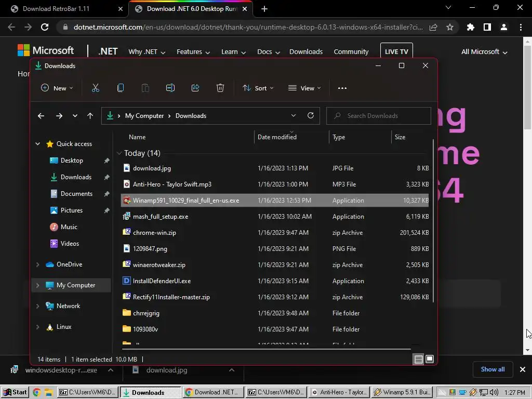Viewport: 532px width, 399px height.
Task: Click the Rename icon in Explorer toolbar
Action: (170, 88)
